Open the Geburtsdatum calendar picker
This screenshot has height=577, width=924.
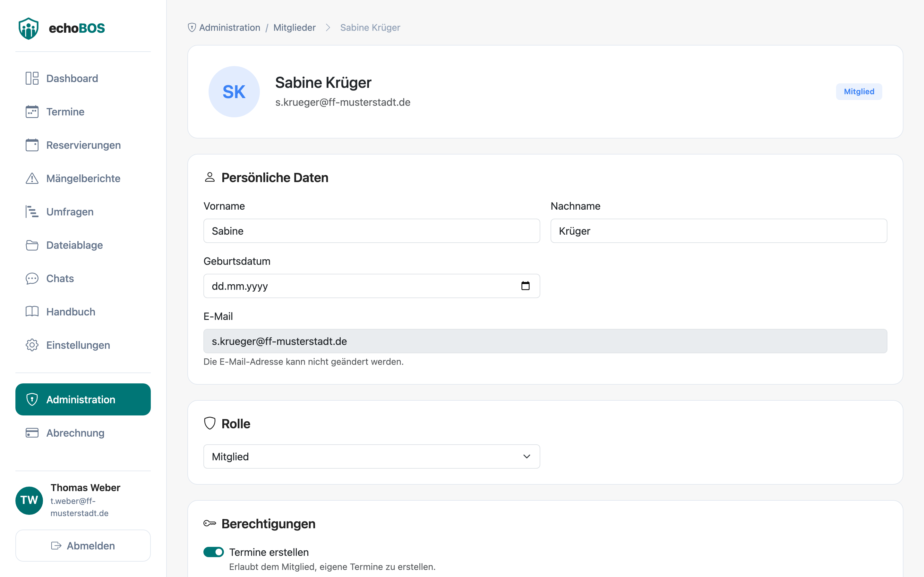(x=526, y=286)
